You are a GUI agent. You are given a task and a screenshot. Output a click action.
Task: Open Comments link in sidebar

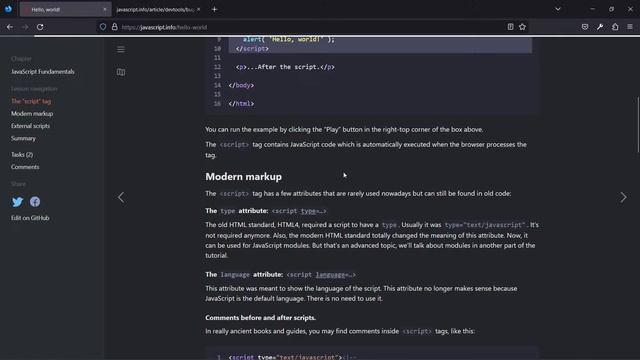coord(25,167)
